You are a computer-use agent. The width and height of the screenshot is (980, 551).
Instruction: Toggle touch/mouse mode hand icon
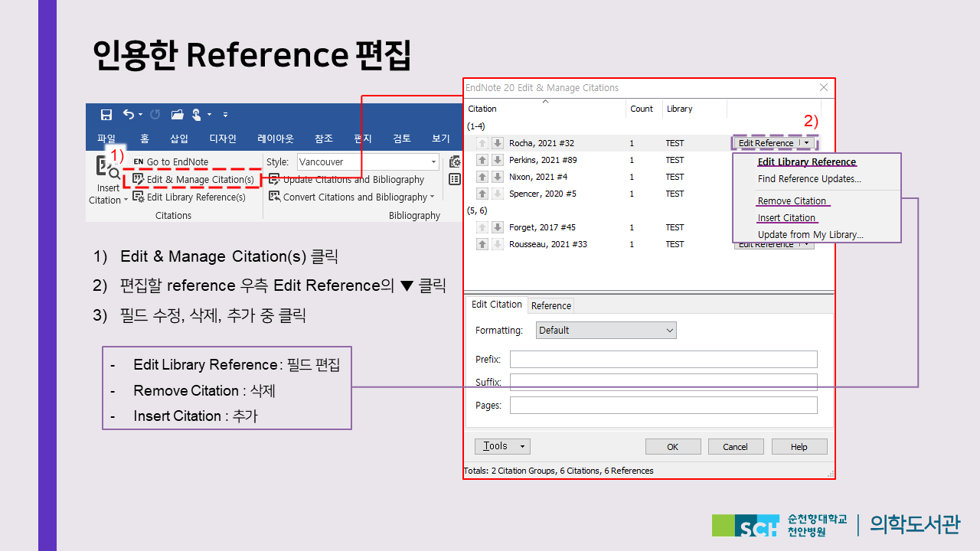point(196,115)
